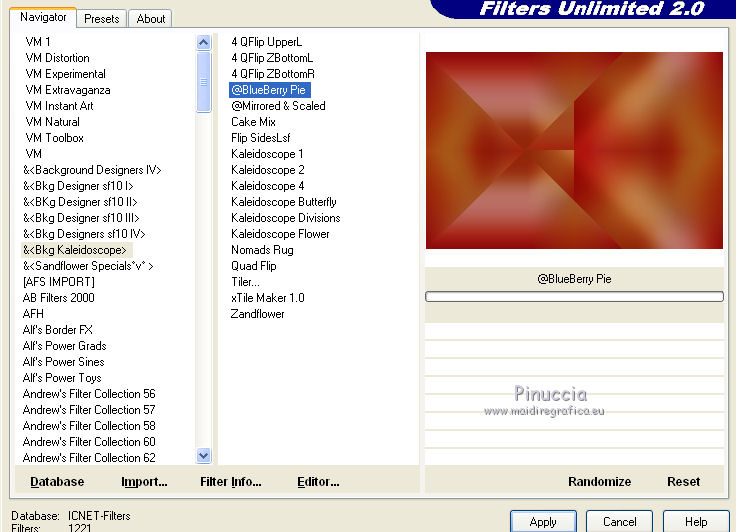Select Andrew's Filter Collection 62
Viewport: 736px width, 532px height.
[x=89, y=457]
